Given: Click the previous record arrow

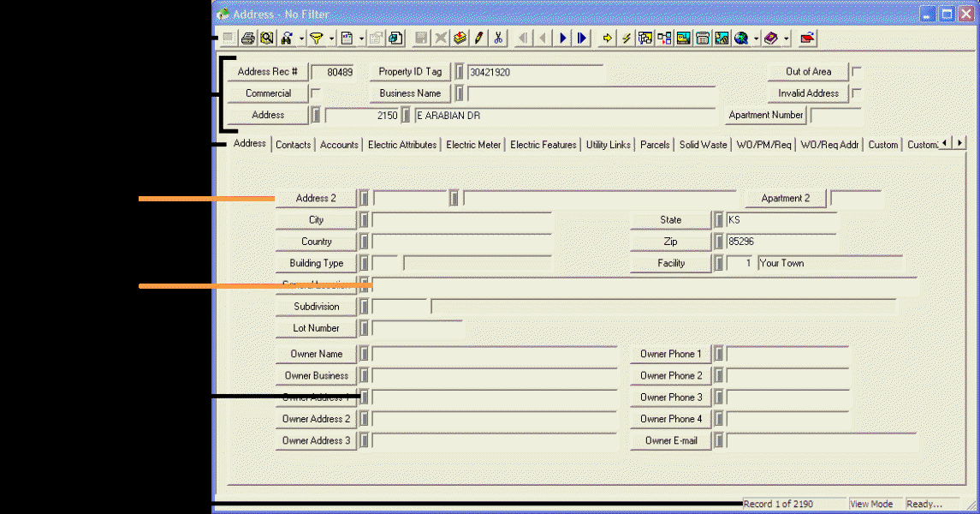Looking at the screenshot, I should point(543,39).
